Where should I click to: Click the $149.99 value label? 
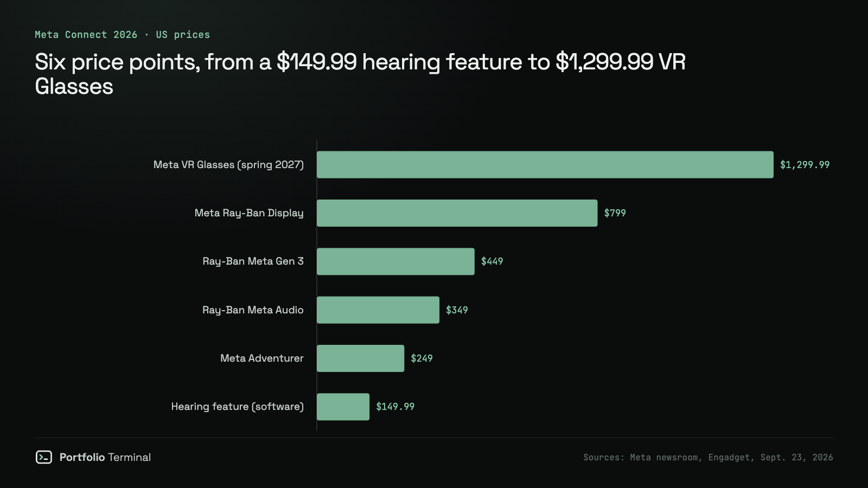(x=395, y=407)
